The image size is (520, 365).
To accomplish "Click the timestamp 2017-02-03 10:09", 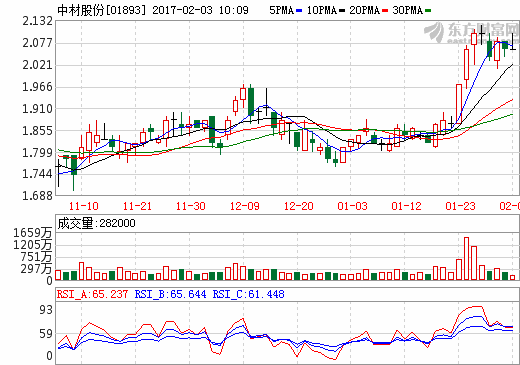I will (x=200, y=10).
